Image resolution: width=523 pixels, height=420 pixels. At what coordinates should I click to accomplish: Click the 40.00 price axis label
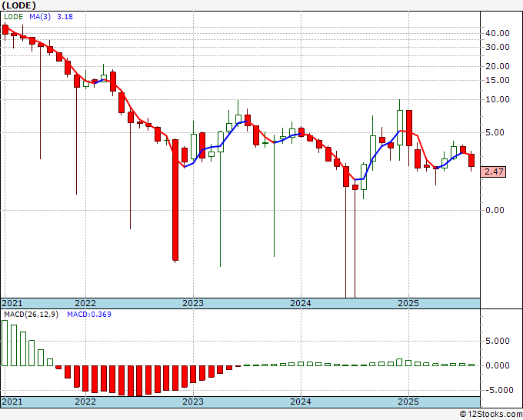(498, 33)
